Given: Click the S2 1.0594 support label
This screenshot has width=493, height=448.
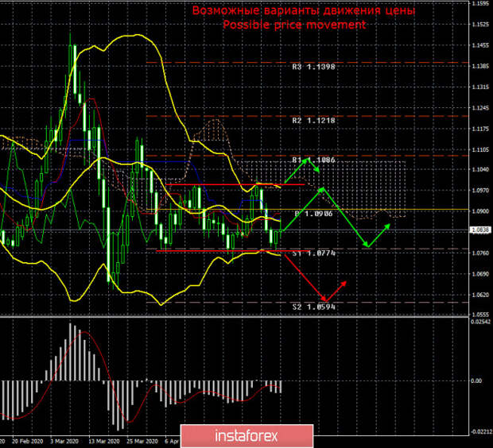Looking at the screenshot, I should pos(313,307).
